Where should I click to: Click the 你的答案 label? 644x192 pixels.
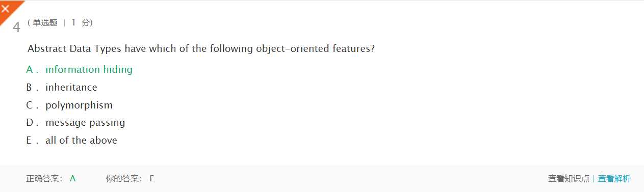tap(124, 178)
